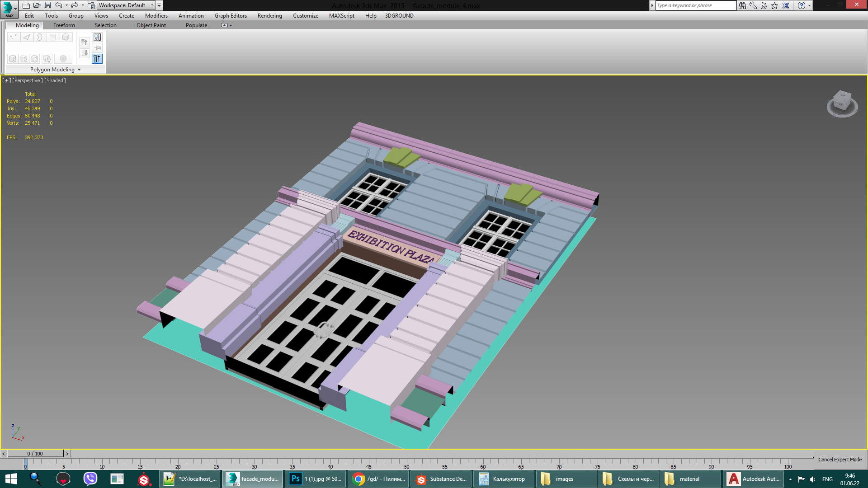Open the Modifiers menu
The height and width of the screenshot is (488, 868).
(x=156, y=16)
